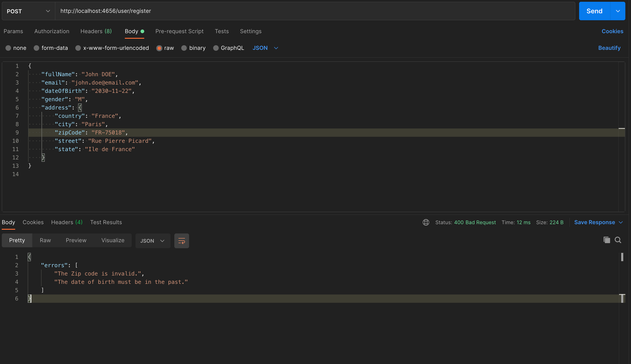Image resolution: width=631 pixels, height=364 pixels.
Task: Open request Headers (8) tab
Action: coord(96,31)
